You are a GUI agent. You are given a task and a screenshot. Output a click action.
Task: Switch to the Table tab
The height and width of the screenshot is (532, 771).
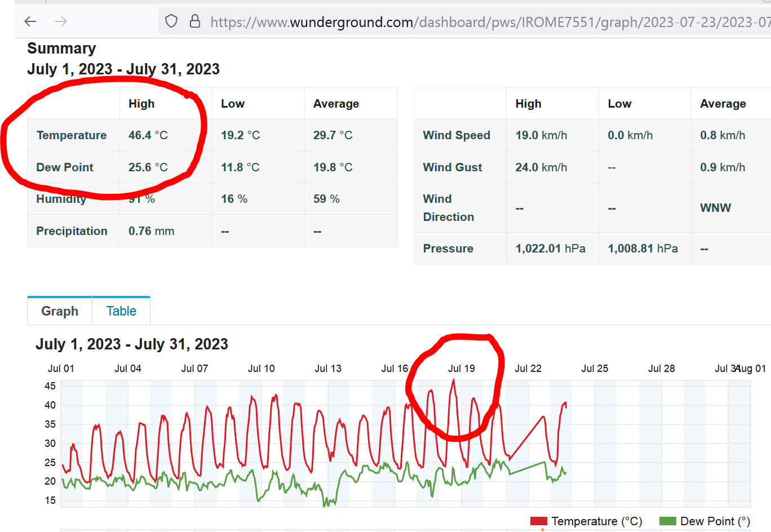pos(121,311)
